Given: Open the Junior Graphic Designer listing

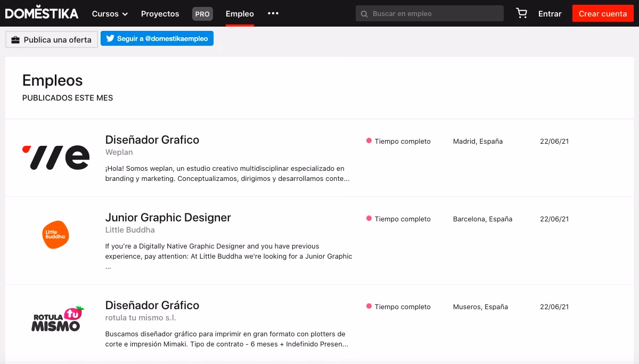Looking at the screenshot, I should 168,218.
